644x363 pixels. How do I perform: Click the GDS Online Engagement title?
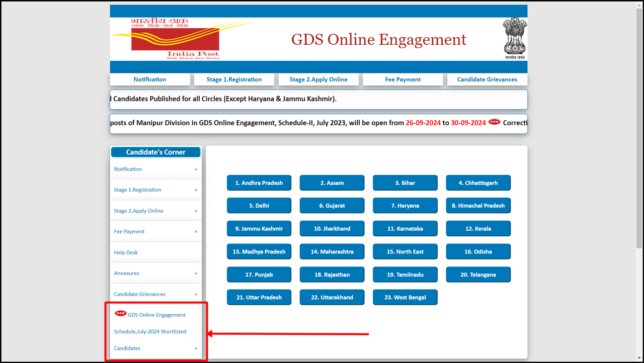tap(379, 40)
